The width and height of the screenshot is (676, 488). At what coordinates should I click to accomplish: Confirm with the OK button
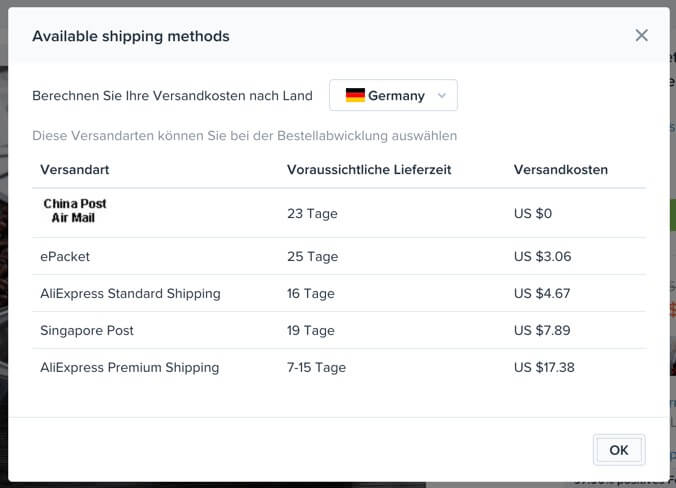619,450
